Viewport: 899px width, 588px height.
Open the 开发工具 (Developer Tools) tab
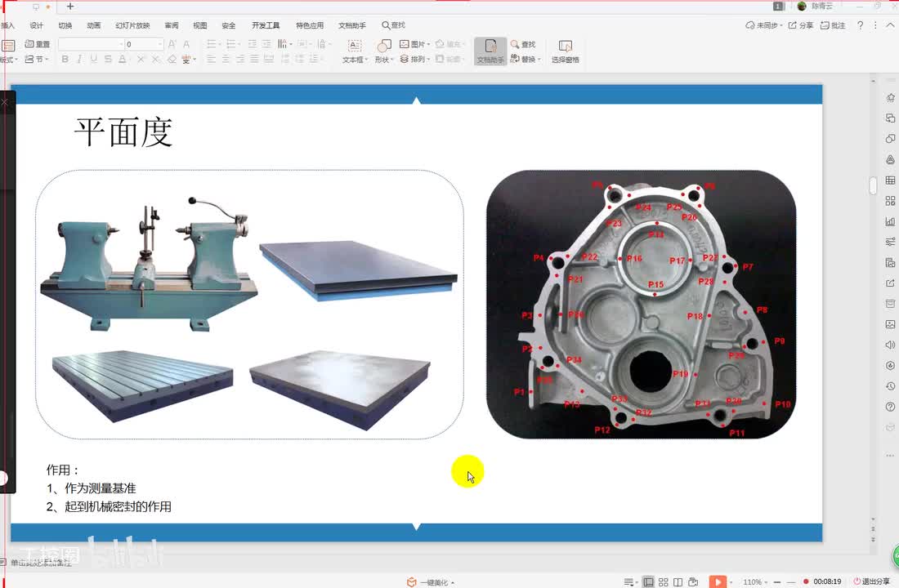(x=266, y=25)
